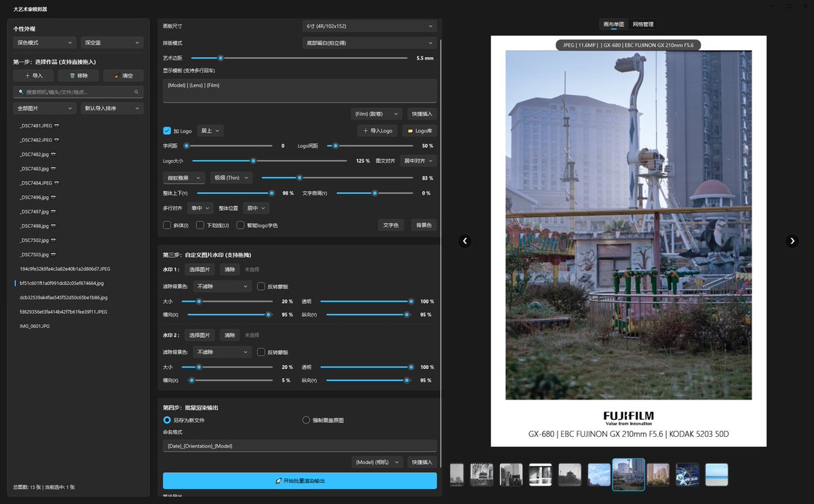Click the camera icon beside _DSC7484.JPEG
Image resolution: width=814 pixels, height=504 pixels.
pyautogui.click(x=56, y=183)
